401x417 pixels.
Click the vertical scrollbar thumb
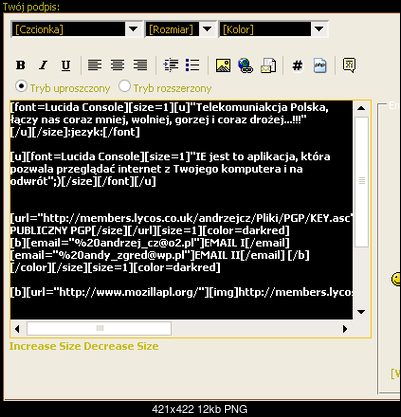[x=361, y=182]
